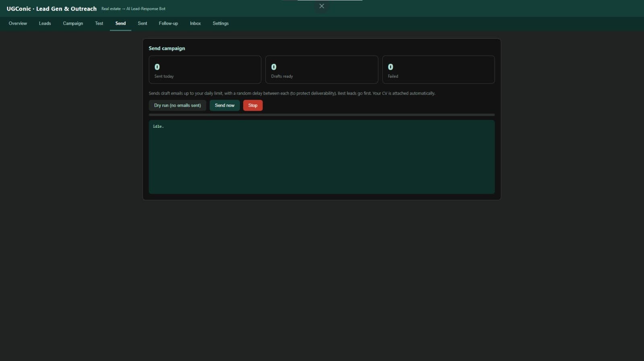Open the Sent tab
Screen dimensions: 644x361
142,23
